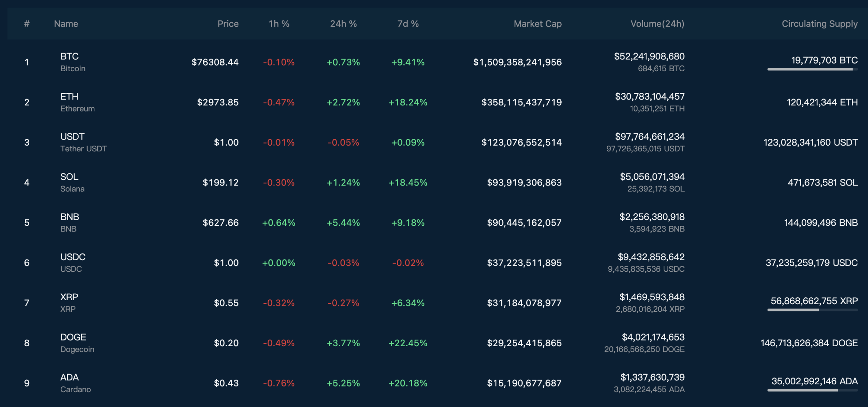Open the ETH Ethereum coin page

coord(78,102)
